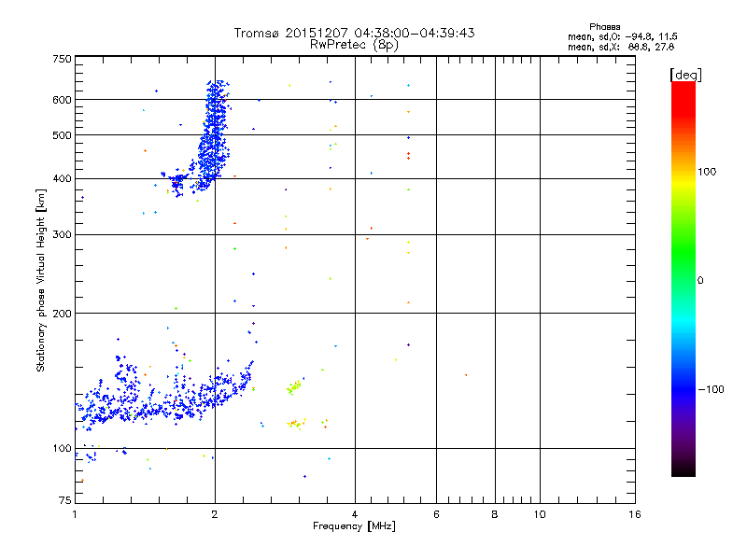The width and height of the screenshot is (747, 560).
Task: Click the y-axis tick label "500"
Action: [62, 135]
